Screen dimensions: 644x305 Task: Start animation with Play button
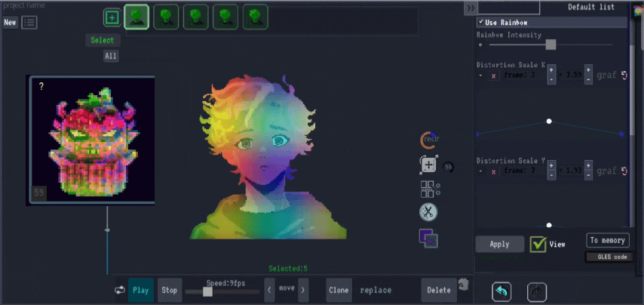click(141, 290)
